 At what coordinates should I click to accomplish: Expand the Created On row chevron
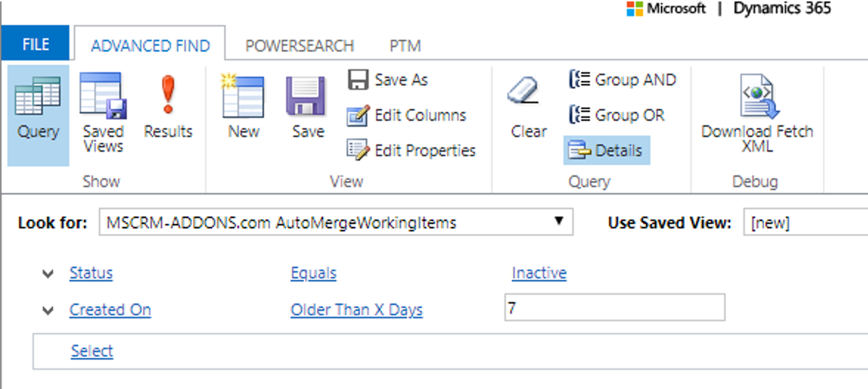pyautogui.click(x=48, y=311)
